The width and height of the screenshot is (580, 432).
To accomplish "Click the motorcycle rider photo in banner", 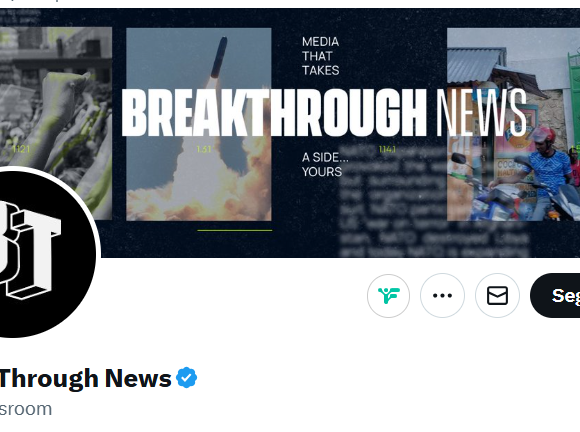I will [513, 124].
